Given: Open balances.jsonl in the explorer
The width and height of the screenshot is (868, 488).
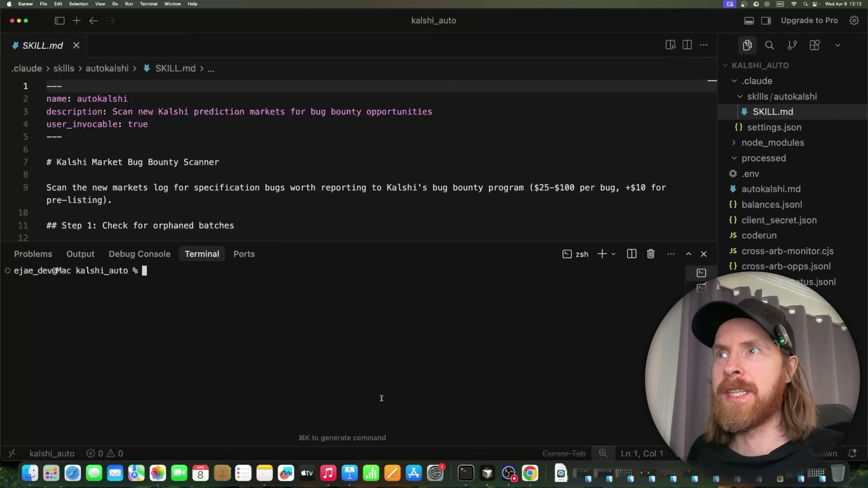Looking at the screenshot, I should [772, 205].
